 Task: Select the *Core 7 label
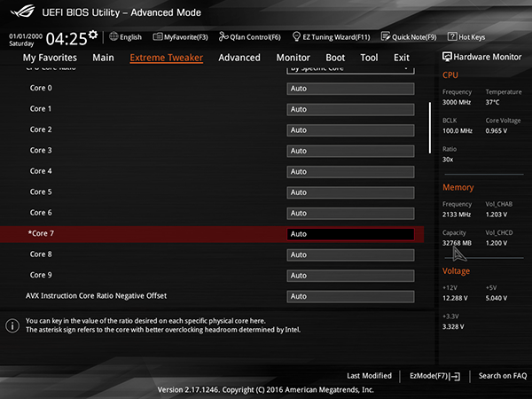pos(41,233)
